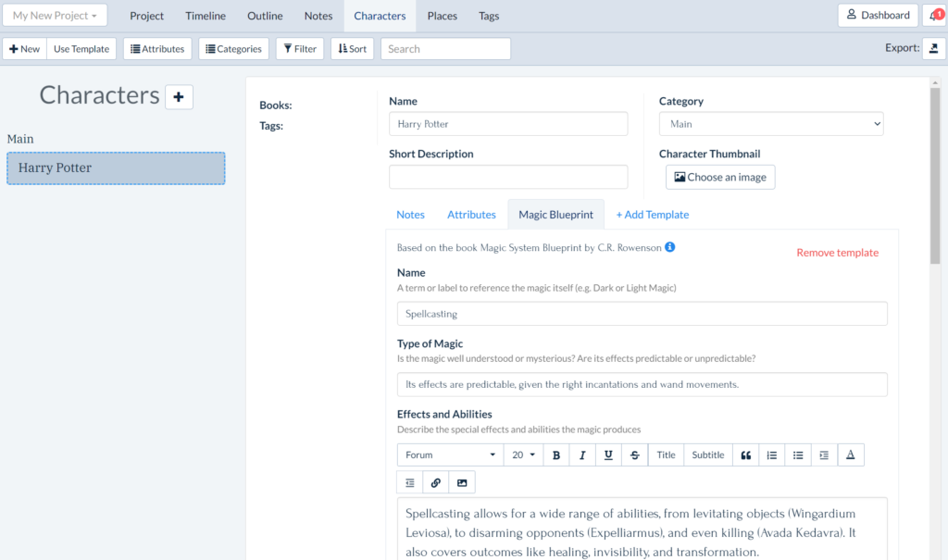Click the Remove template link
The image size is (948, 560).
click(x=837, y=253)
